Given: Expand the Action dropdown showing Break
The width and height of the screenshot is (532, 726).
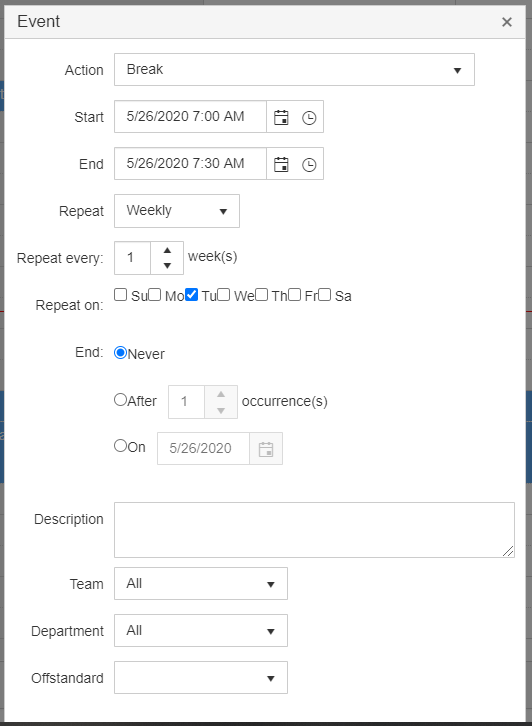Looking at the screenshot, I should click(x=294, y=69).
